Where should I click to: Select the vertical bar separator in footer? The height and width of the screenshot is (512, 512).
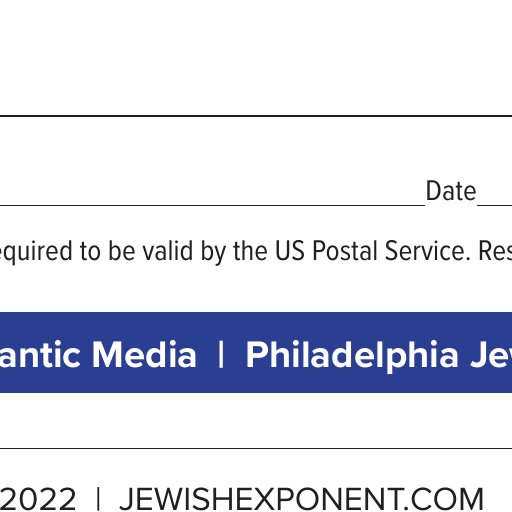pos(98,499)
